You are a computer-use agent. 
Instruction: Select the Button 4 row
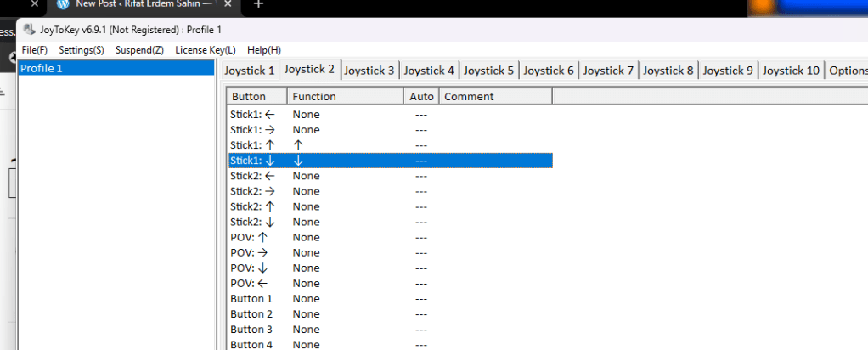point(391,344)
